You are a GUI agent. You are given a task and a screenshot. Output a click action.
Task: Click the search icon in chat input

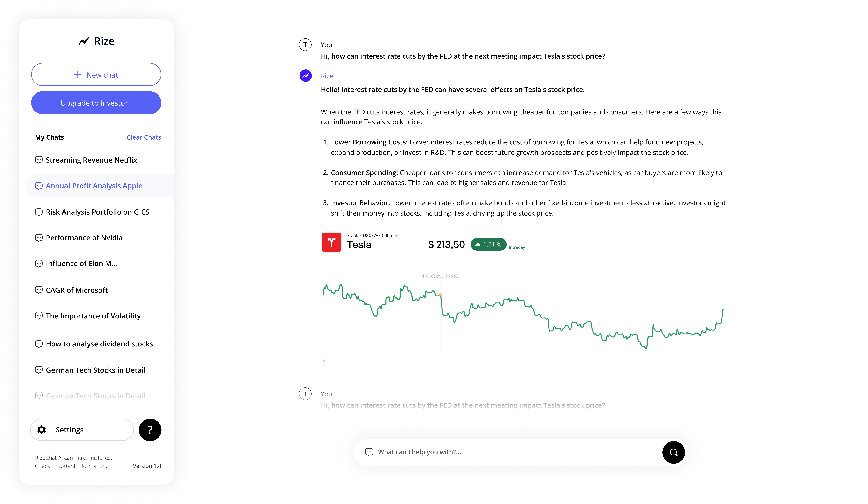click(x=673, y=452)
